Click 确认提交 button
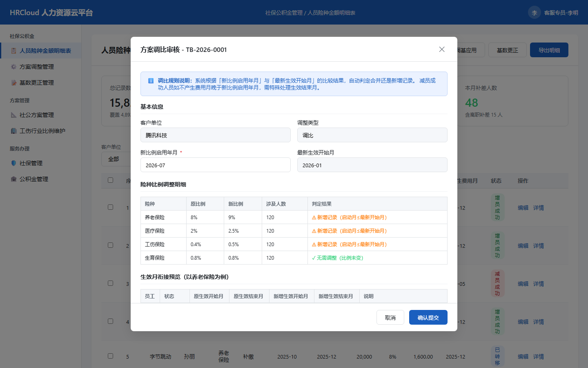The width and height of the screenshot is (588, 368). coord(428,317)
